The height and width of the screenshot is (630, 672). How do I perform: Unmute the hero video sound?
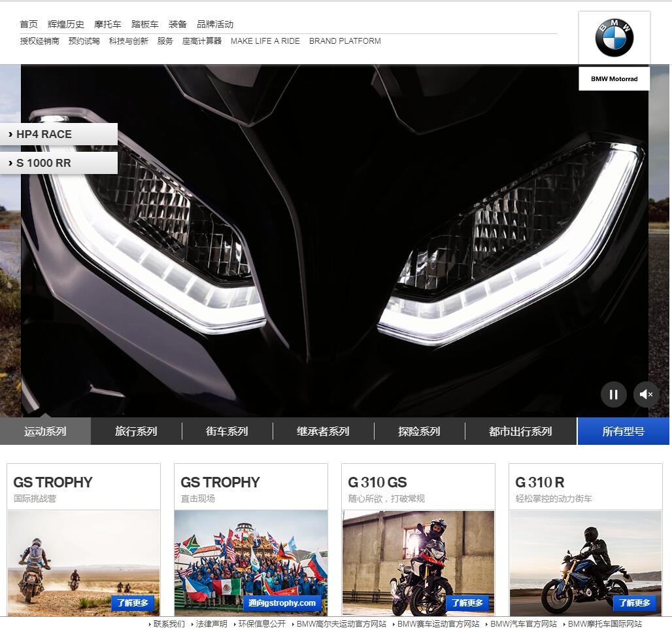click(646, 394)
